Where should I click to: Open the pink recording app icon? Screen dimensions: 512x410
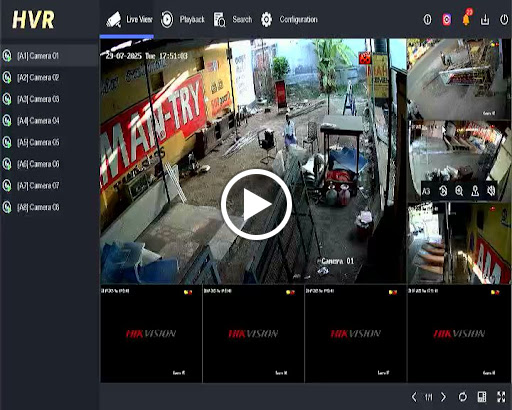[x=446, y=20]
